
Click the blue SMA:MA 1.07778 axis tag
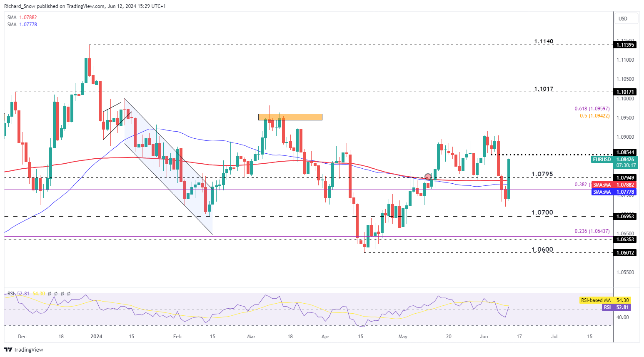[x=614, y=192]
